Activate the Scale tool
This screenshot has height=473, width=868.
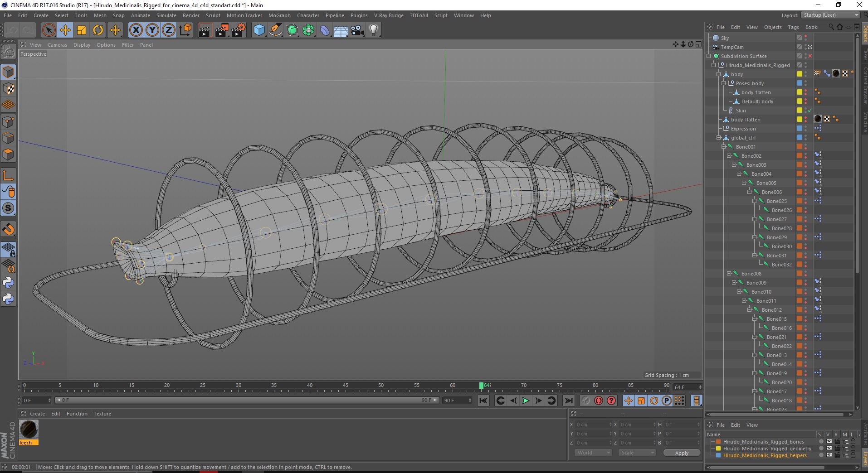click(x=82, y=30)
